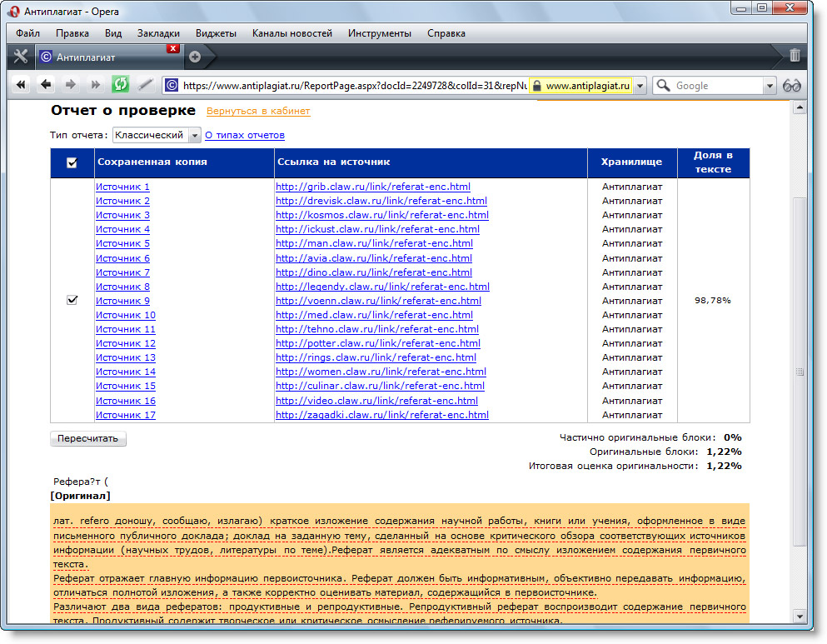Click the Отчет о проверке heading
Viewport: 827px width, 644px height.
click(123, 110)
